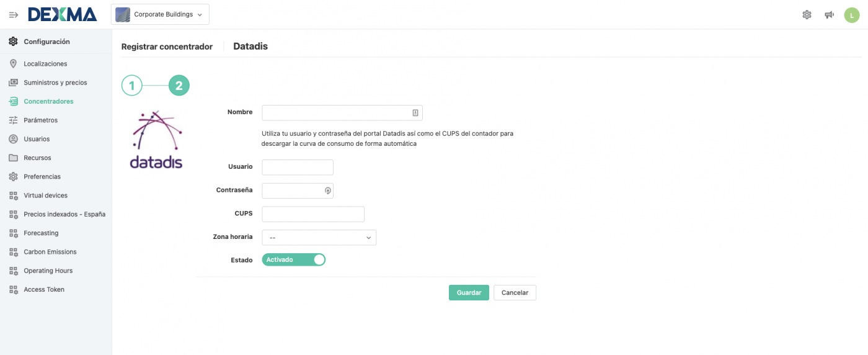The width and height of the screenshot is (868, 355).
Task: Open Suministros y precios section
Action: click(55, 83)
